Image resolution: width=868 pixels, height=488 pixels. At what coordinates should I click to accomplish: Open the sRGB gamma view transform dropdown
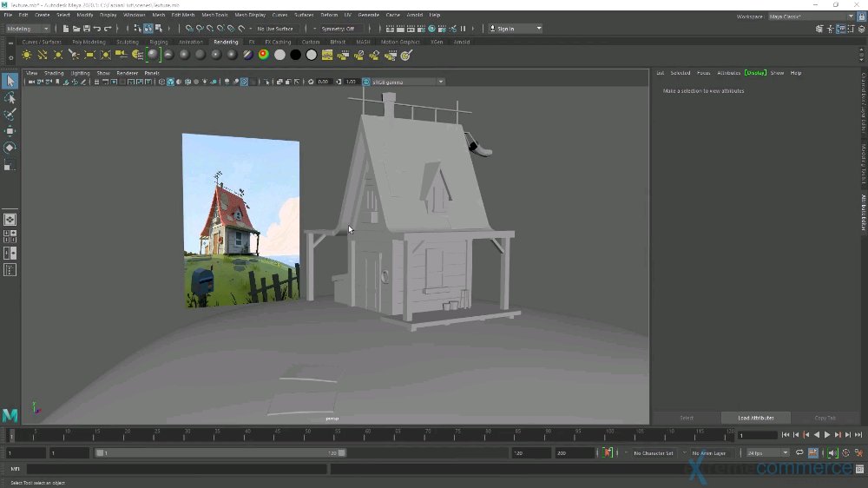tap(407, 82)
